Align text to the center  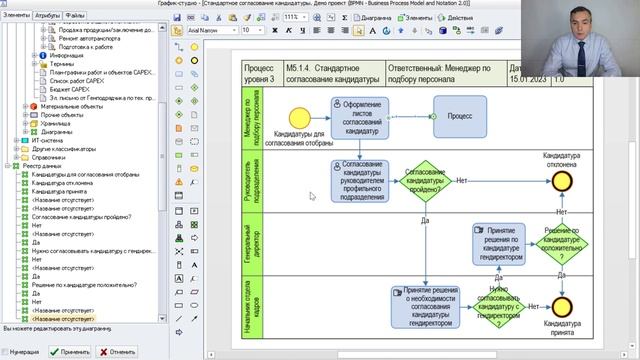coord(331,31)
